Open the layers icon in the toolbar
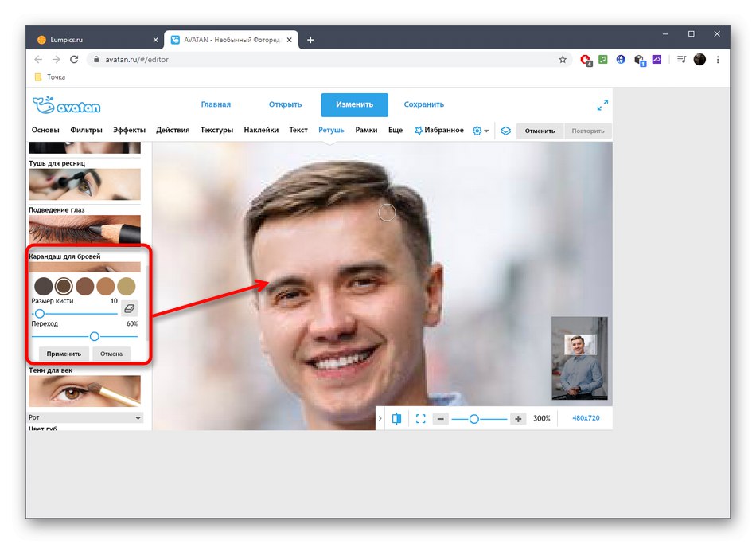This screenshot has height=544, width=756. tap(505, 131)
